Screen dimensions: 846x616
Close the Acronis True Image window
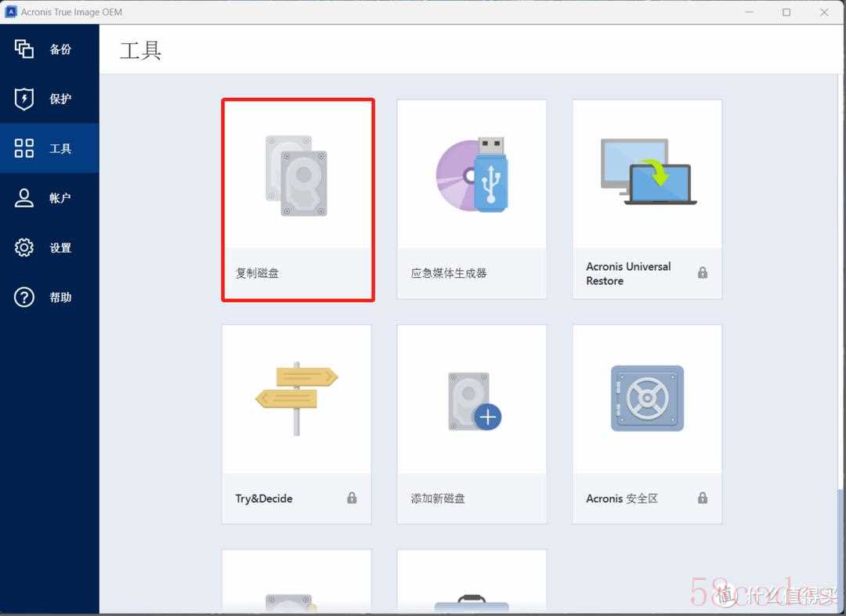coord(824,12)
